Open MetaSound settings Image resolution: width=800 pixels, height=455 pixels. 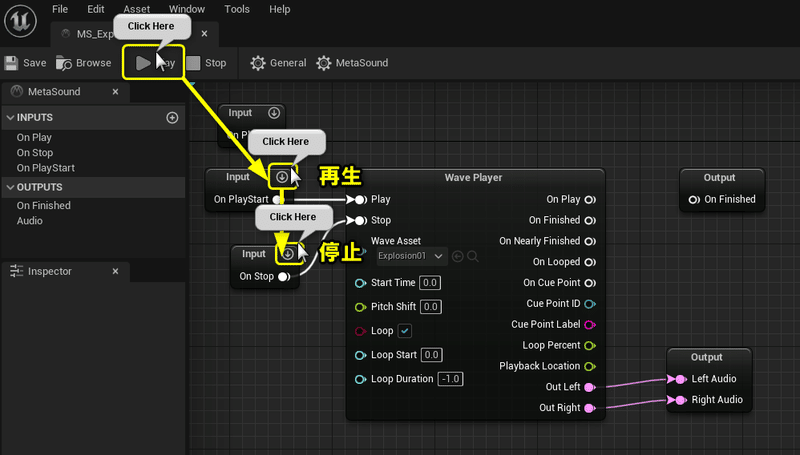point(352,63)
